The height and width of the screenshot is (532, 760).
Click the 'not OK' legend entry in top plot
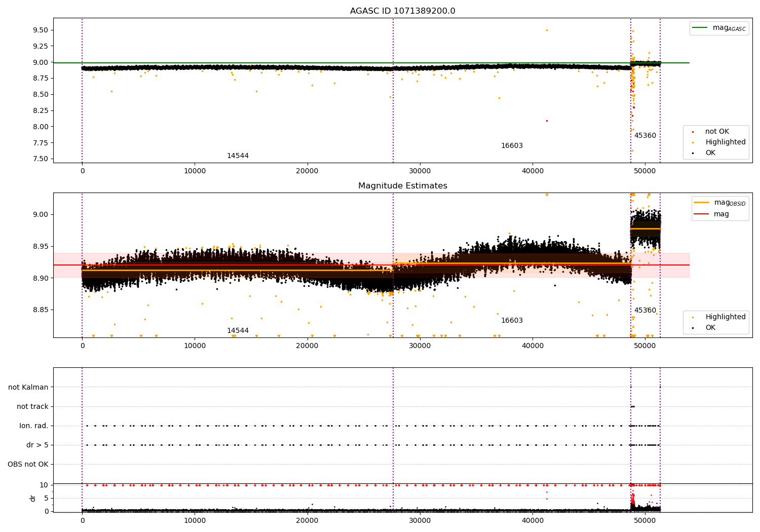click(717, 132)
